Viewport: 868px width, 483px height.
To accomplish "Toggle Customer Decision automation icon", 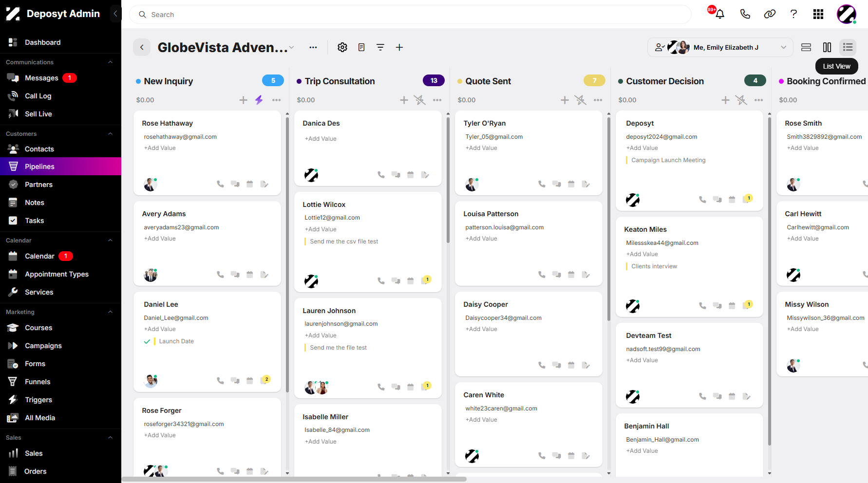I will (x=741, y=100).
